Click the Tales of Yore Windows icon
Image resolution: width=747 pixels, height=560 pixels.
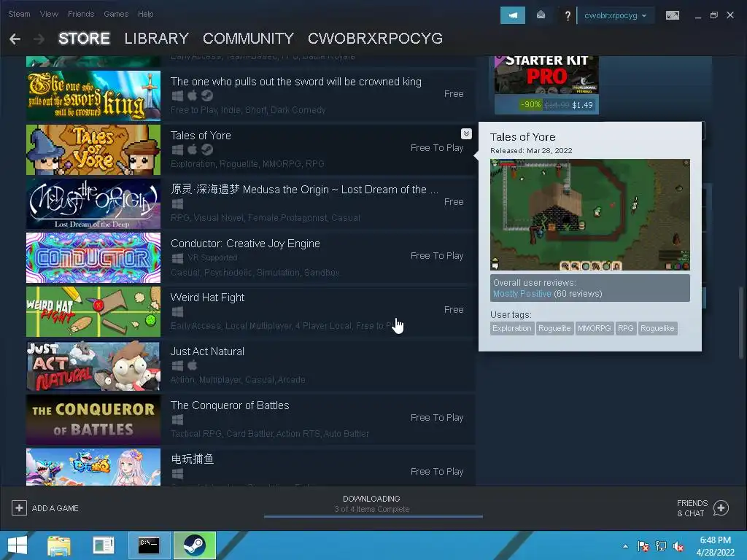point(177,149)
